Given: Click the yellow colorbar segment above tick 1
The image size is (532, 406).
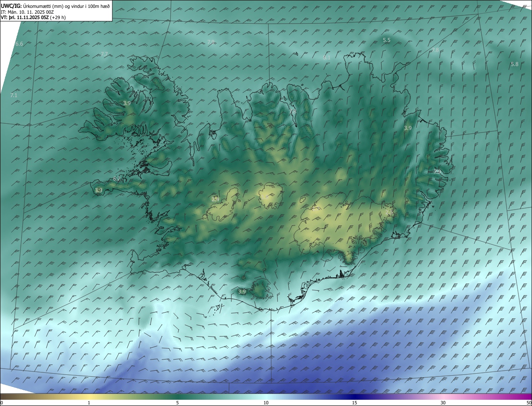Looking at the screenshot, I should pyautogui.click(x=89, y=397).
